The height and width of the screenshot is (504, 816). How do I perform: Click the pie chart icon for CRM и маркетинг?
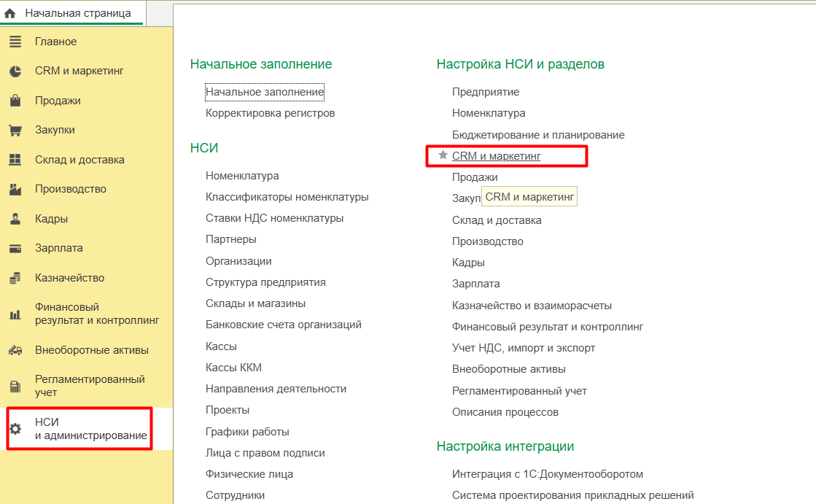[15, 71]
